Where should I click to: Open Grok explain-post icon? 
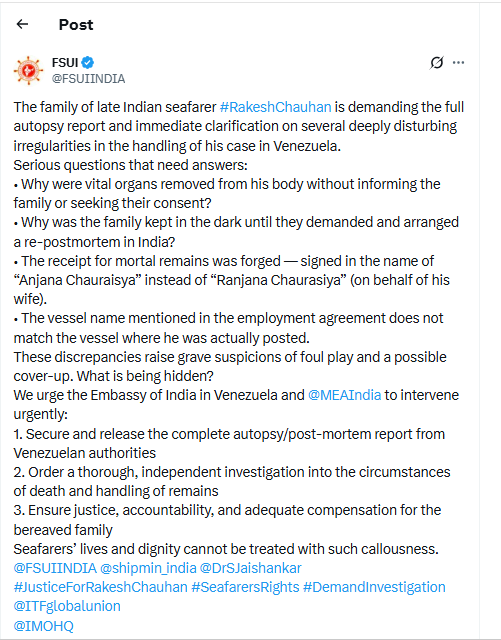(x=436, y=63)
